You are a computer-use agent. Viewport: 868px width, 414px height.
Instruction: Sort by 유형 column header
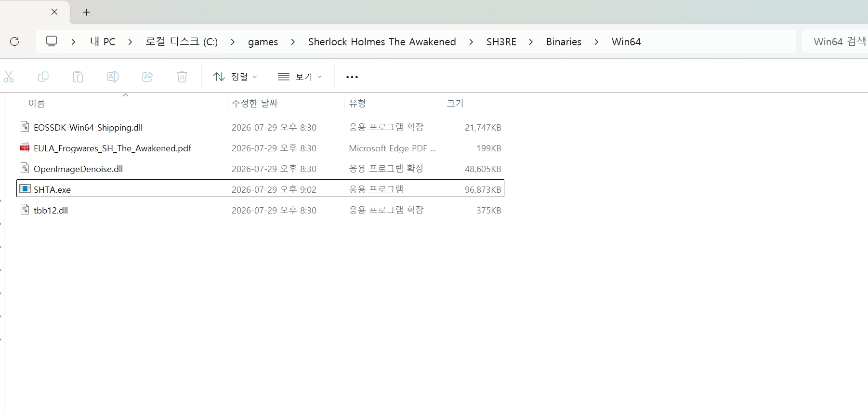[x=357, y=103]
